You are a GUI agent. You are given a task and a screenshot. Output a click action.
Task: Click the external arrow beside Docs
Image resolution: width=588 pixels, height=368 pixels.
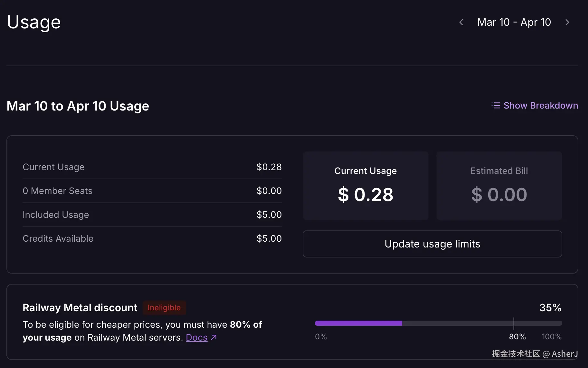tap(214, 337)
